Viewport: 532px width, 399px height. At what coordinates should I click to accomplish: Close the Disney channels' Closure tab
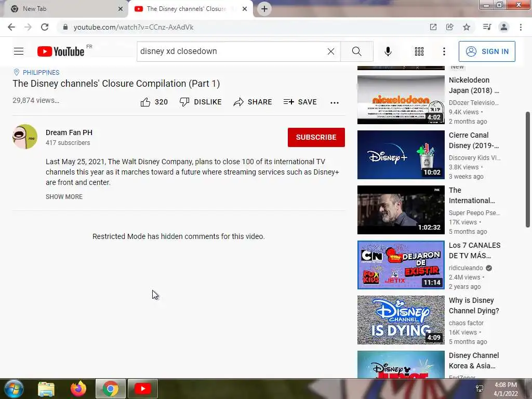pos(245,9)
